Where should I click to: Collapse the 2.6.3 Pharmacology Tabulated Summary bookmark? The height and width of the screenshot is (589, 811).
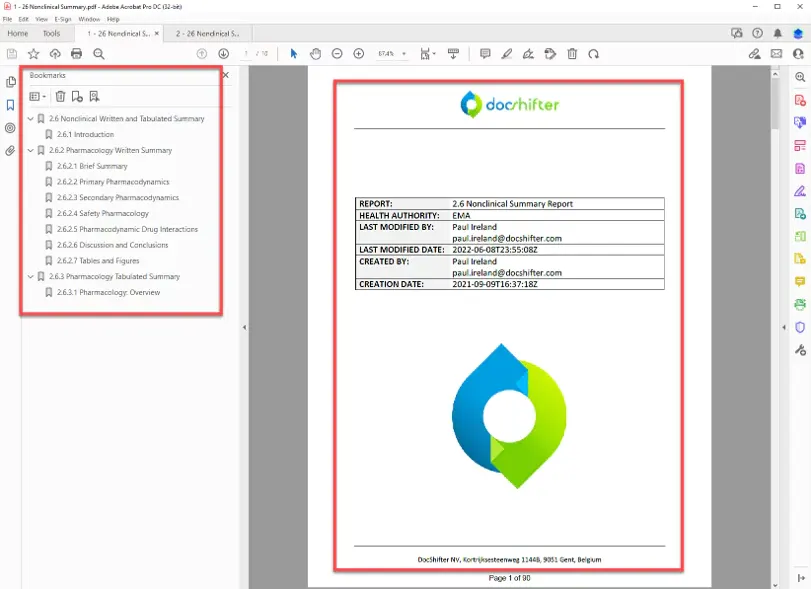click(x=31, y=277)
